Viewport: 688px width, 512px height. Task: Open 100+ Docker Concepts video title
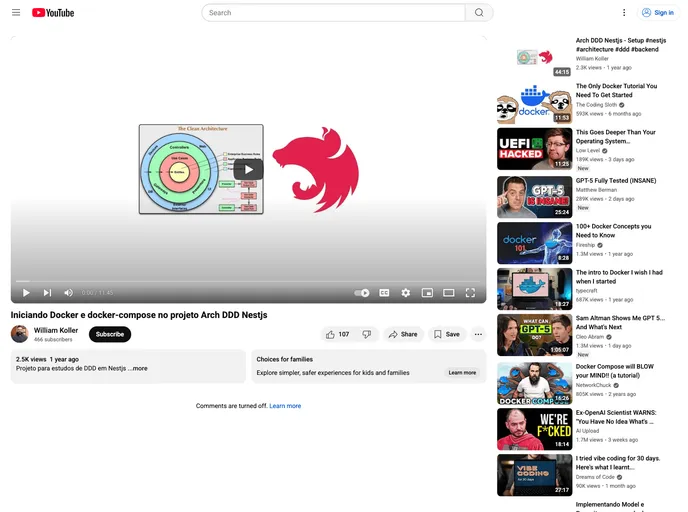pyautogui.click(x=613, y=231)
